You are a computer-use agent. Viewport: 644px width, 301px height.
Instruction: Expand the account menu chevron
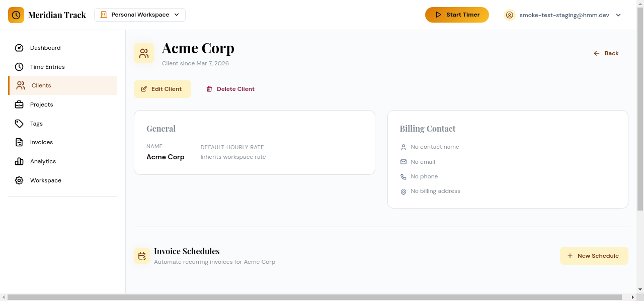[x=618, y=15]
